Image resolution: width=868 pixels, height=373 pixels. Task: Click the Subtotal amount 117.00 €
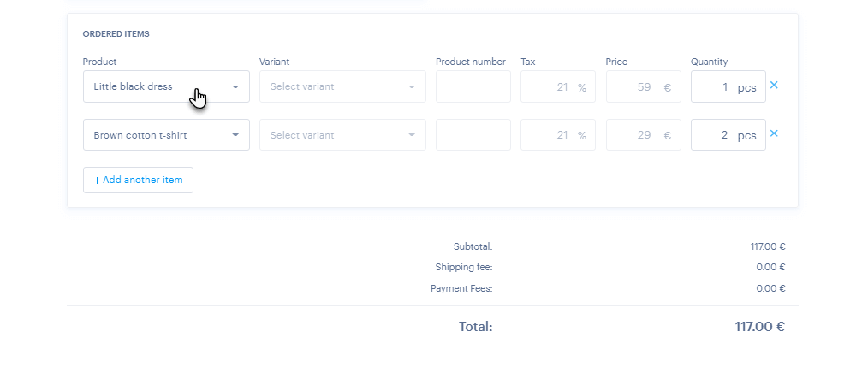click(768, 246)
